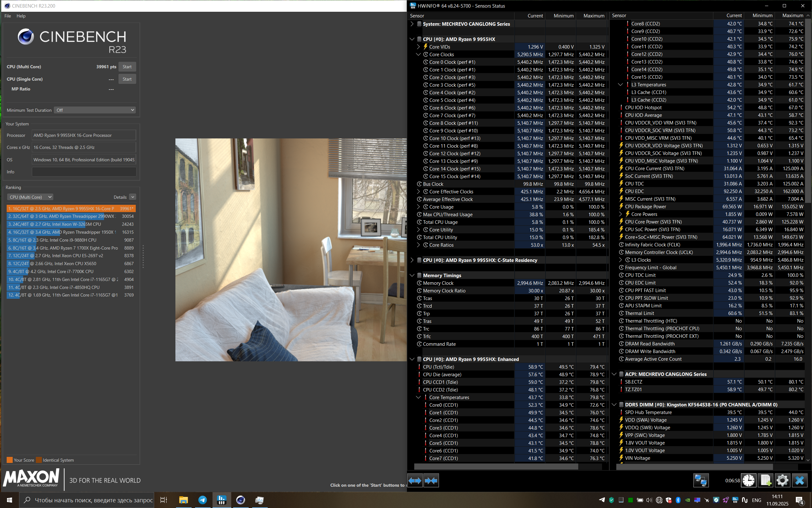The width and height of the screenshot is (812, 508).
Task: Click HWiNFO shrink layout arrows button
Action: tap(431, 481)
